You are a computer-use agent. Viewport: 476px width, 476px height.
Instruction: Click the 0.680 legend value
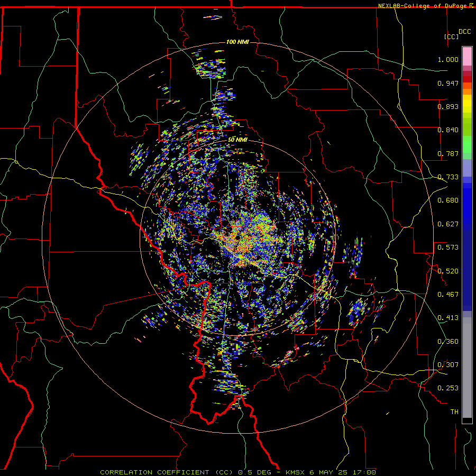pos(448,200)
